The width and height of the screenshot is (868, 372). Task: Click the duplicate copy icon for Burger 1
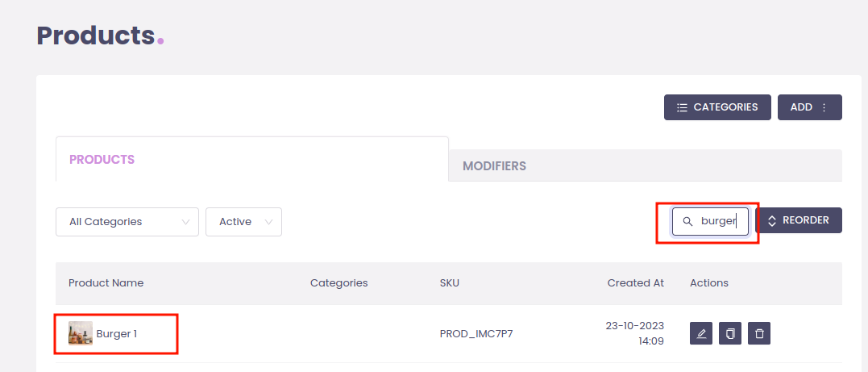click(x=730, y=333)
